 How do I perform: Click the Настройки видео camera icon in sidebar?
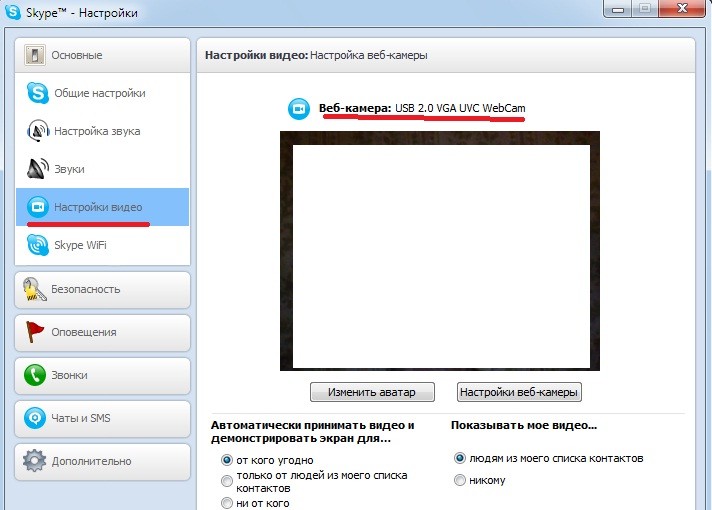[x=38, y=207]
